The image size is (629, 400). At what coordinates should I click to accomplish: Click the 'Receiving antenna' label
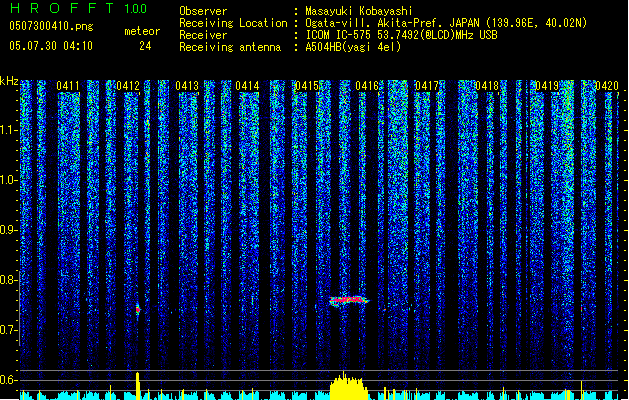click(x=230, y=47)
